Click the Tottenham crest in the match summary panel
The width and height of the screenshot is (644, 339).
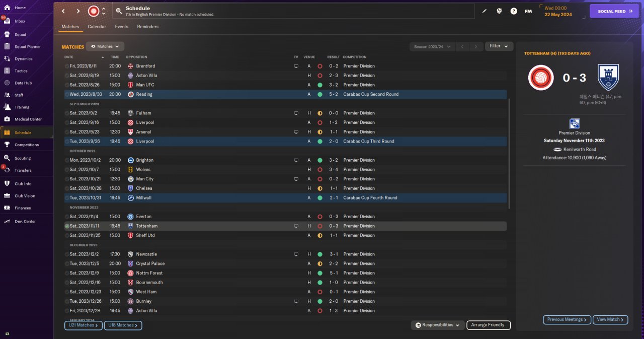coord(608,78)
